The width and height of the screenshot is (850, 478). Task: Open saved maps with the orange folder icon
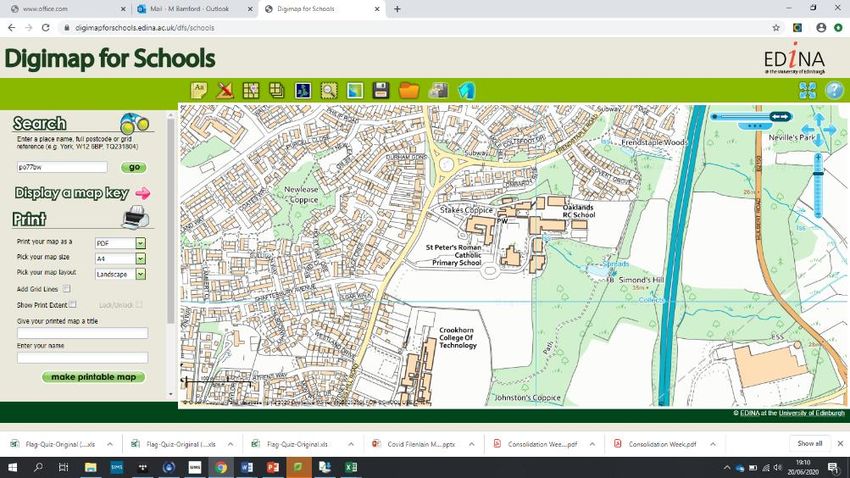pos(409,90)
